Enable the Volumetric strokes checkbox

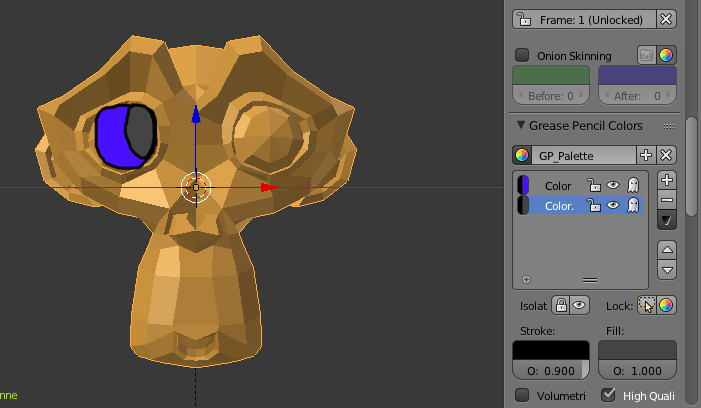coord(522,395)
